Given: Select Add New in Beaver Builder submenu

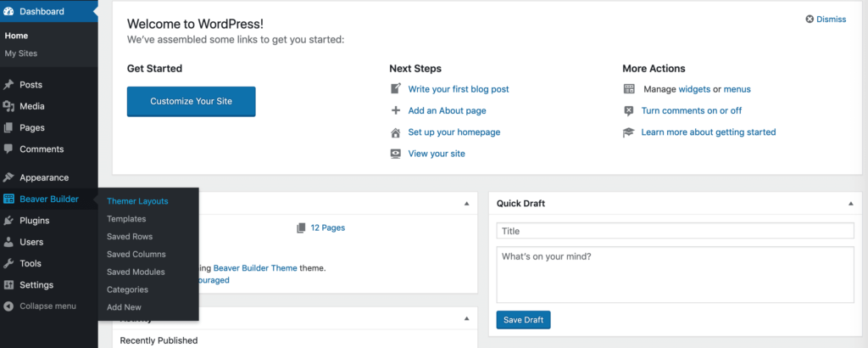Looking at the screenshot, I should [124, 307].
